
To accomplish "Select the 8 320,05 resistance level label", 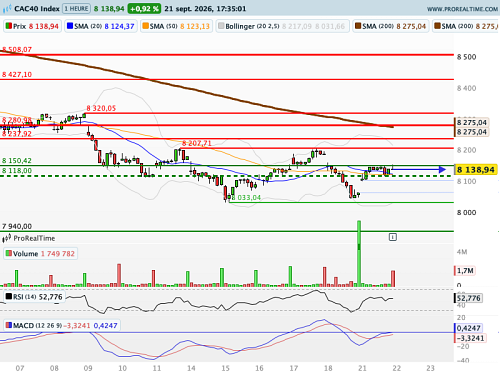I will pyautogui.click(x=101, y=108).
